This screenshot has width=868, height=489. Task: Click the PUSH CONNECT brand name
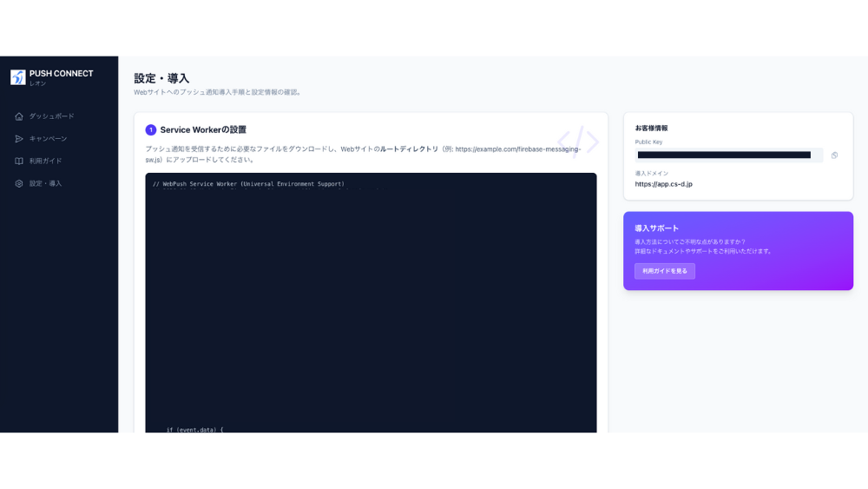tap(61, 74)
